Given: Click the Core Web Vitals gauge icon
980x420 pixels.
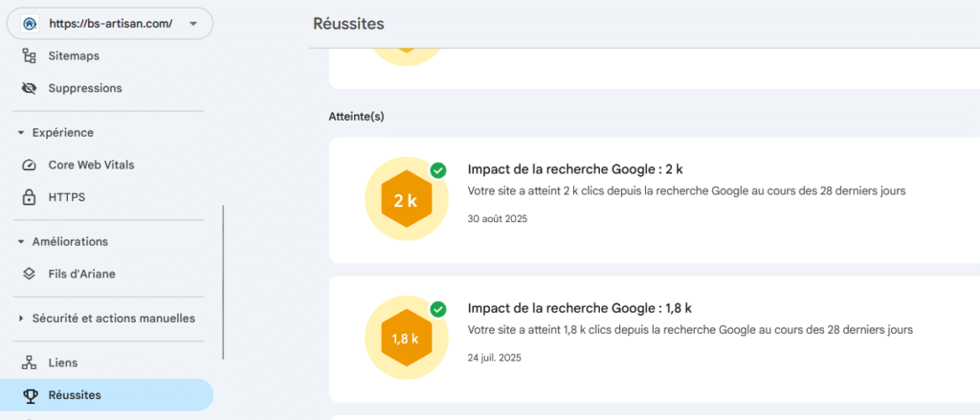Looking at the screenshot, I should click(29, 166).
